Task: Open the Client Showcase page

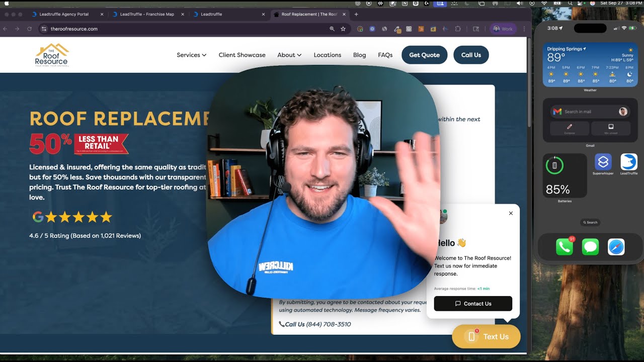Action: (x=242, y=55)
